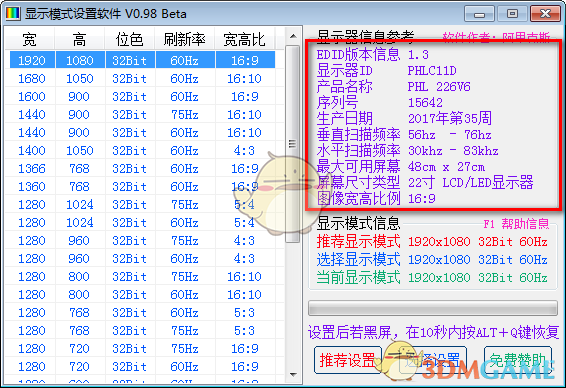This screenshot has width=566, height=388.
Task: Select the 1600 900 60Hz row
Action: 142,96
